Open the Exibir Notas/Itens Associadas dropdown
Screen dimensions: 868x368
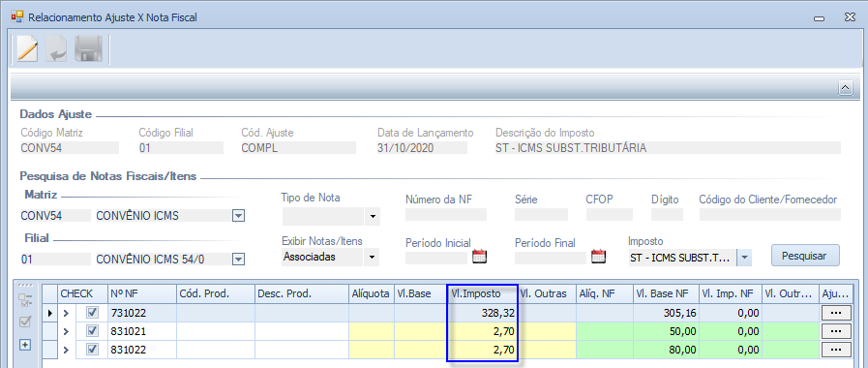tap(373, 258)
